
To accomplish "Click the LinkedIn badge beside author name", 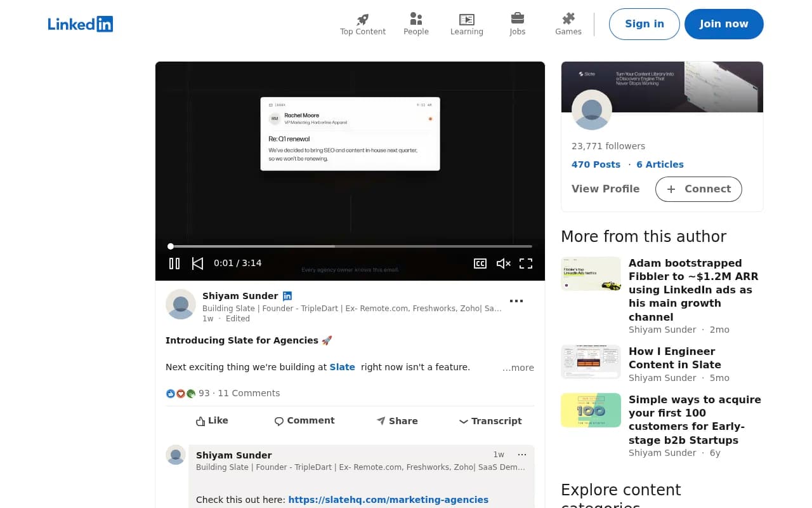I will 287,296.
